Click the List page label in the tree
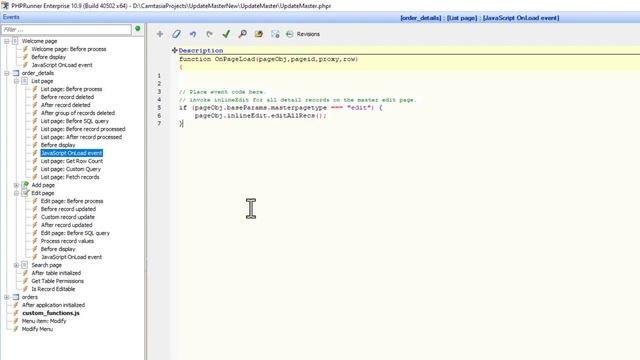Image resolution: width=640 pixels, height=360 pixels. coord(42,81)
